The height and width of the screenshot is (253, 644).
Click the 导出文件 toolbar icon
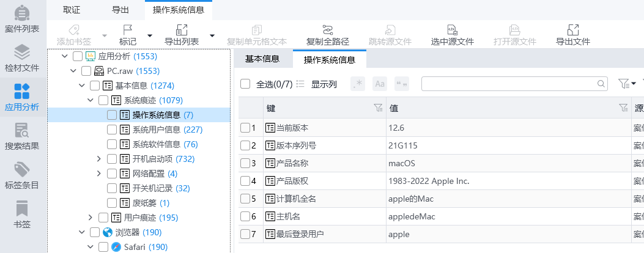(572, 35)
